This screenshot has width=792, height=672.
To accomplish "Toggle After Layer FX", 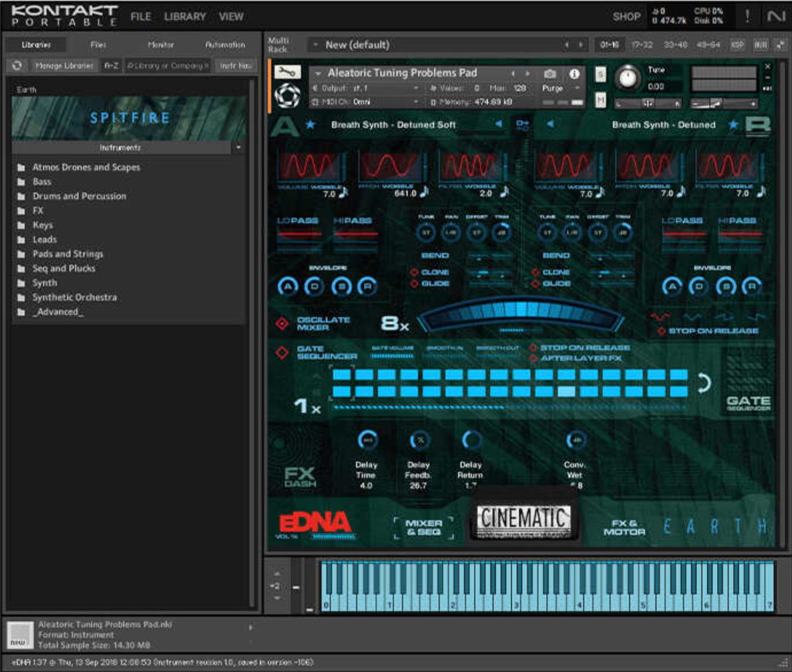I will 533,359.
